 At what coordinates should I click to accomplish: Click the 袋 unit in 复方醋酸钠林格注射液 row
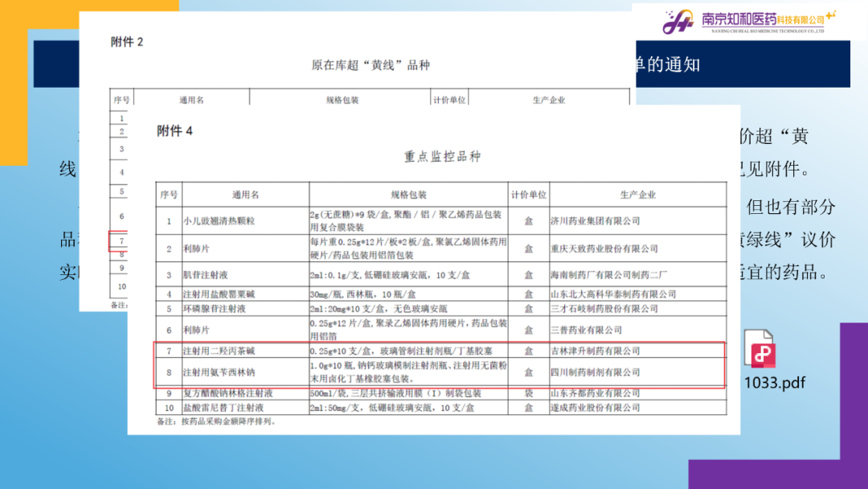coord(529,393)
